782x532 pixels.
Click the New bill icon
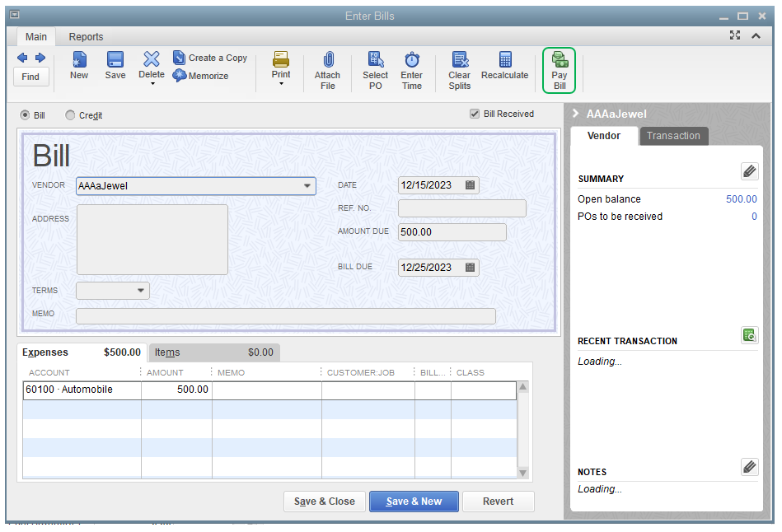(79, 59)
